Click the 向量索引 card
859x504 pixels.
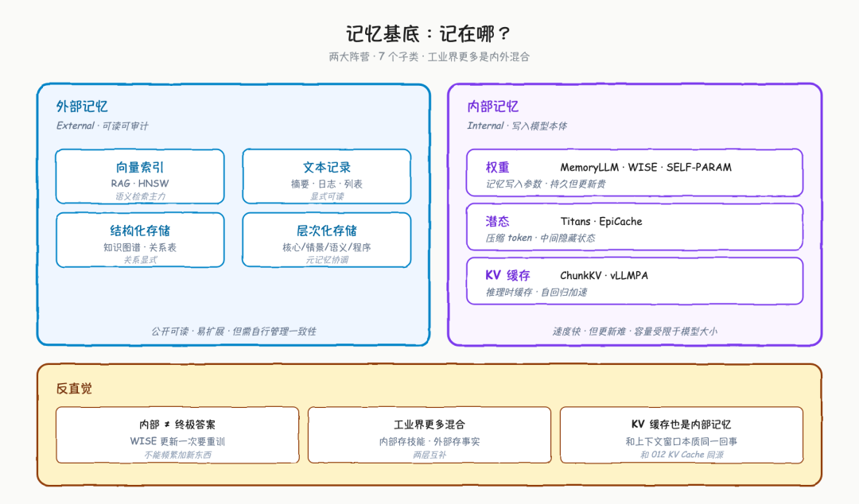tap(140, 176)
